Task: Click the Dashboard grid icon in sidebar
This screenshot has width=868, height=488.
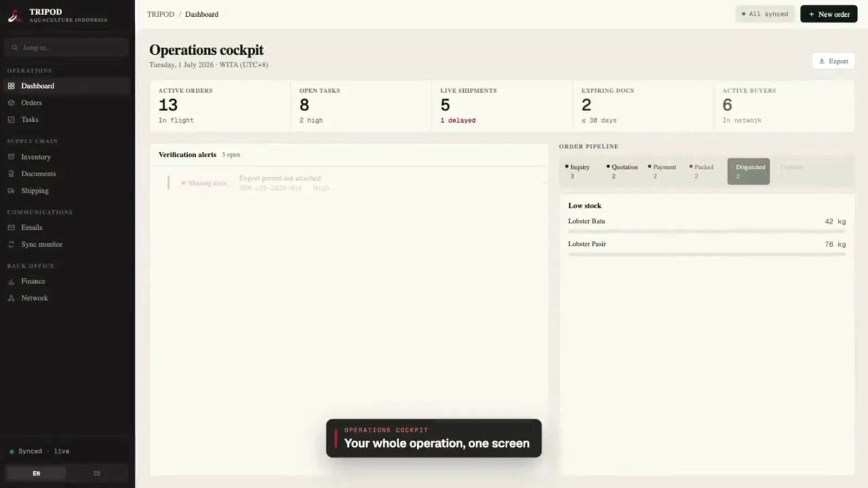Action: (11, 86)
